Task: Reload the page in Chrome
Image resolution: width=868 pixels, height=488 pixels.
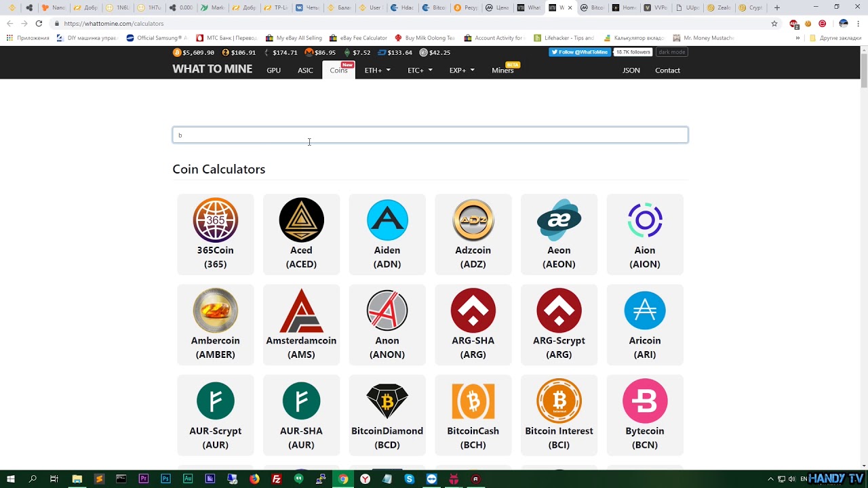Action: (39, 23)
